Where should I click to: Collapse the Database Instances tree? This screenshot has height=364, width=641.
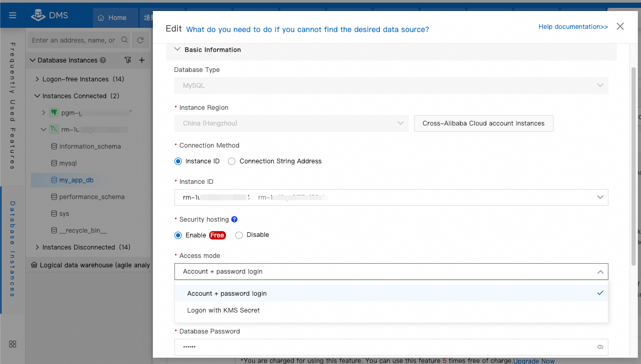pos(33,60)
